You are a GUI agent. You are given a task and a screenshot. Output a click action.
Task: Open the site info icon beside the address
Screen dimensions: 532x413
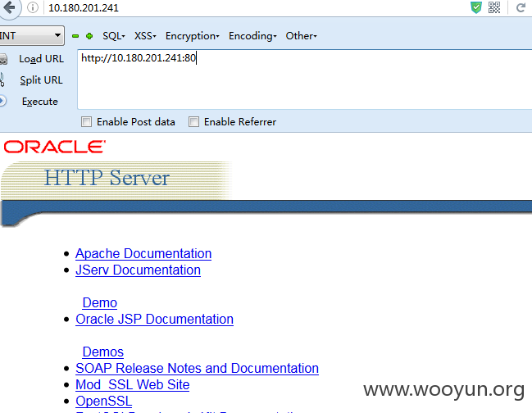[x=33, y=7]
